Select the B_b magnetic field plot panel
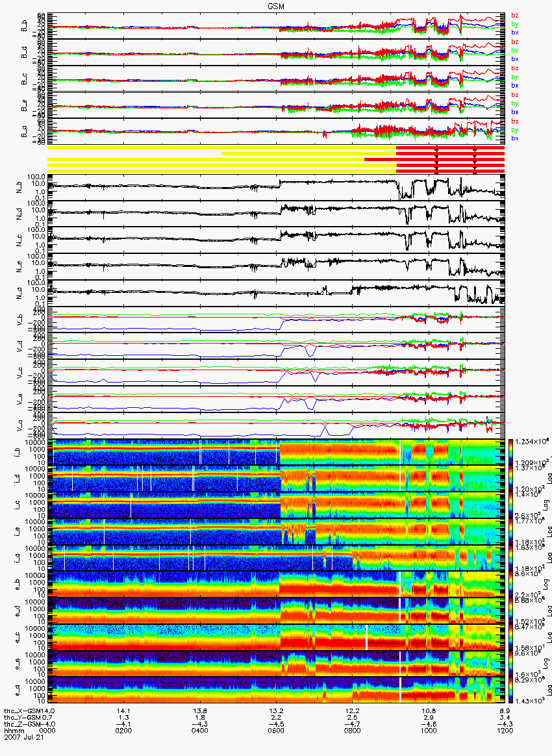Viewport: 552px width, 756px height. point(276,27)
